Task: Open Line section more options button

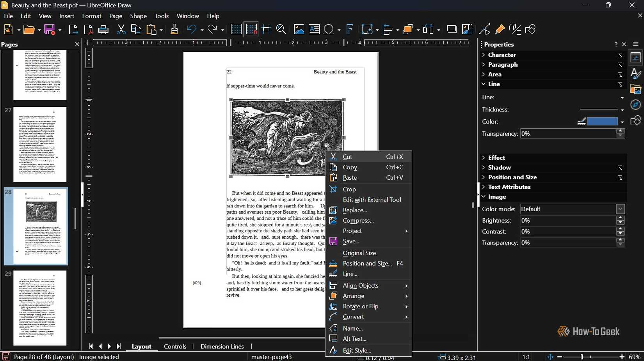Action: point(620,85)
